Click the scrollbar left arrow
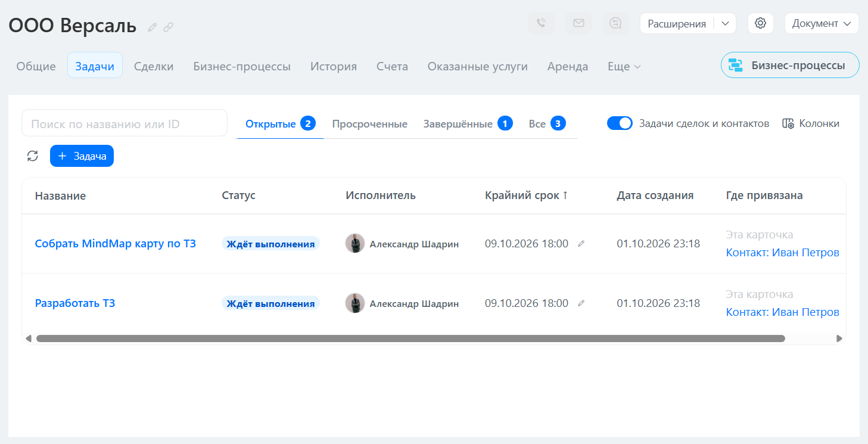The width and height of the screenshot is (868, 444). coord(28,338)
